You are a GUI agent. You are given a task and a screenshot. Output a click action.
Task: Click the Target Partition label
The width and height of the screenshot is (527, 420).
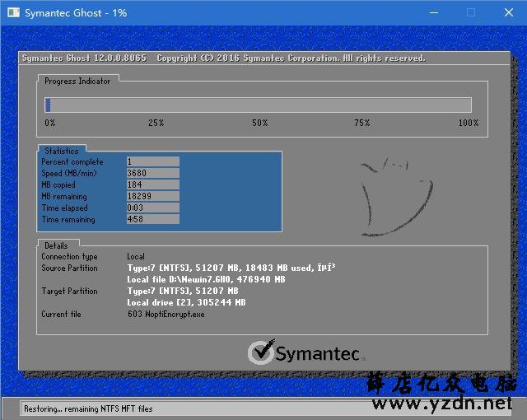coord(69,291)
